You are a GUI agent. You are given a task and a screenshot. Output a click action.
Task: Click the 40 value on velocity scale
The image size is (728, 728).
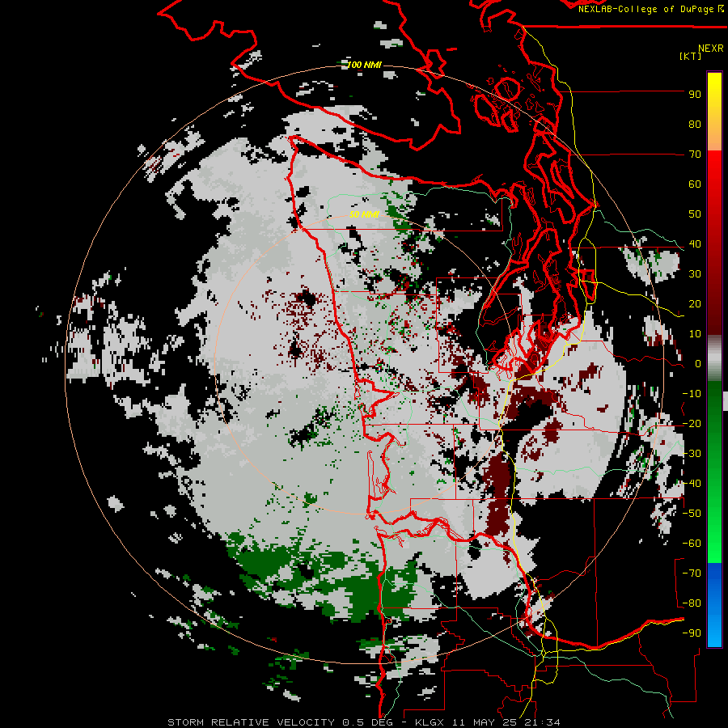point(695,244)
